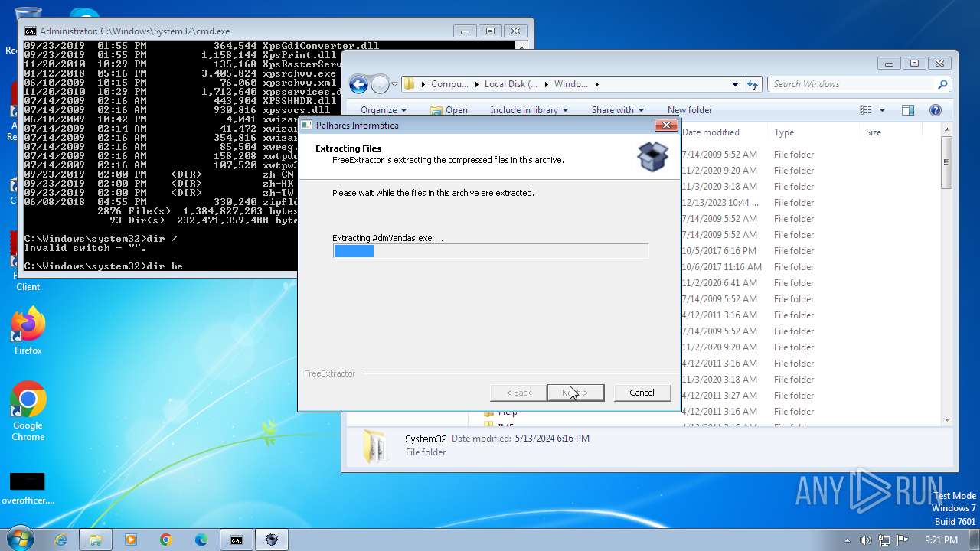Click the cmd window command line area
This screenshot has width=980, height=551.
click(161, 266)
